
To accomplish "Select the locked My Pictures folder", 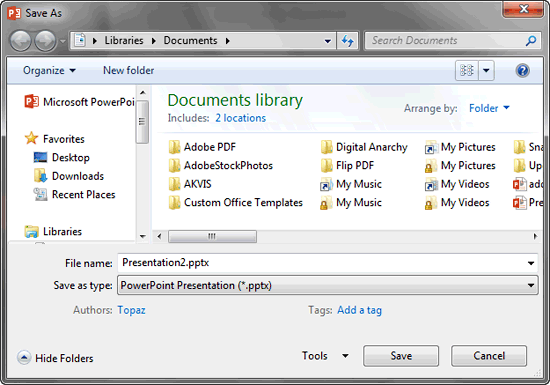I will 460,166.
